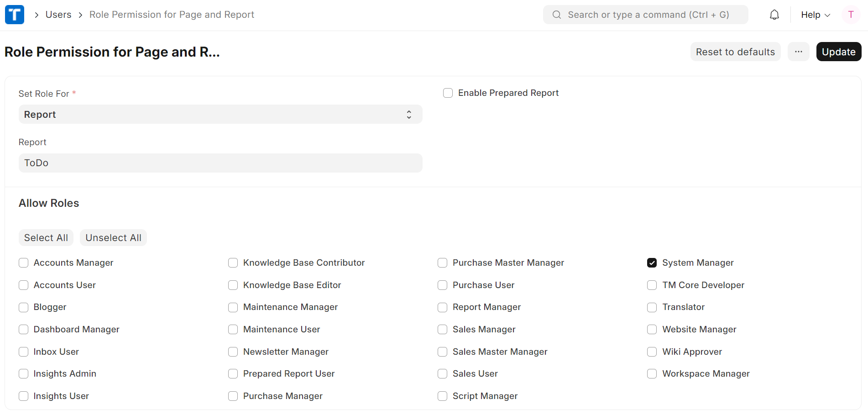Select the Knowledge Base Editor checkbox

point(233,285)
